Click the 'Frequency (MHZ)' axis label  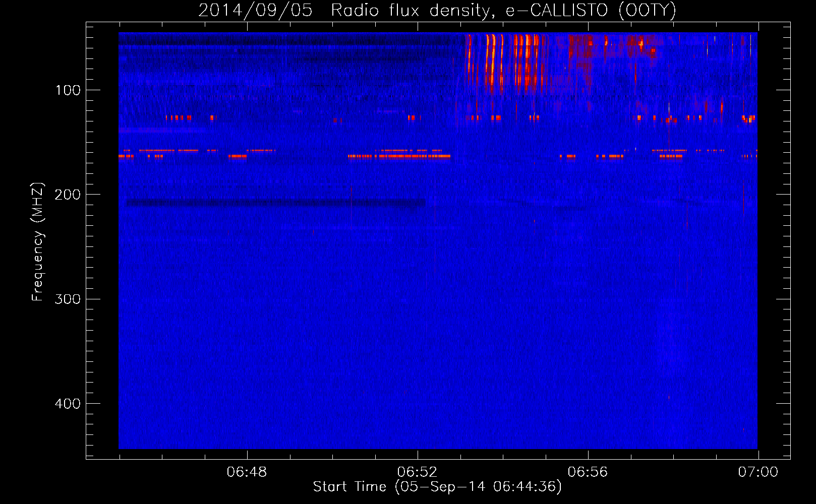click(x=38, y=242)
